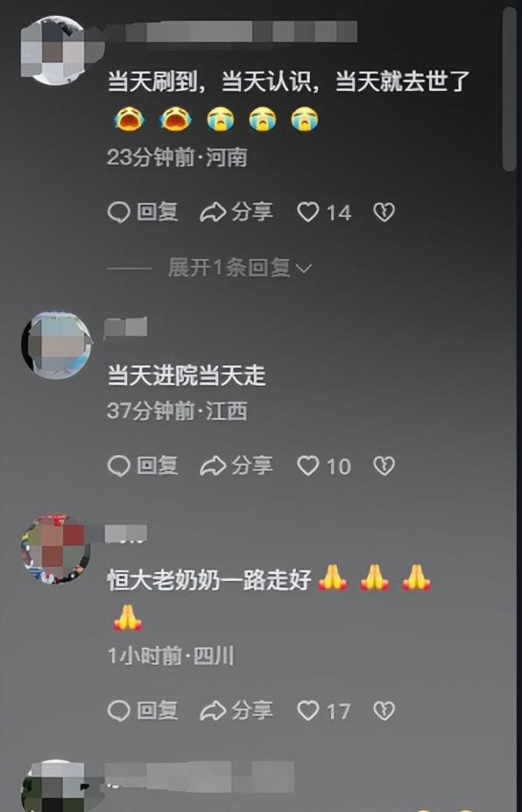Dislike the Jiangxi comment via broken heart

tap(384, 466)
